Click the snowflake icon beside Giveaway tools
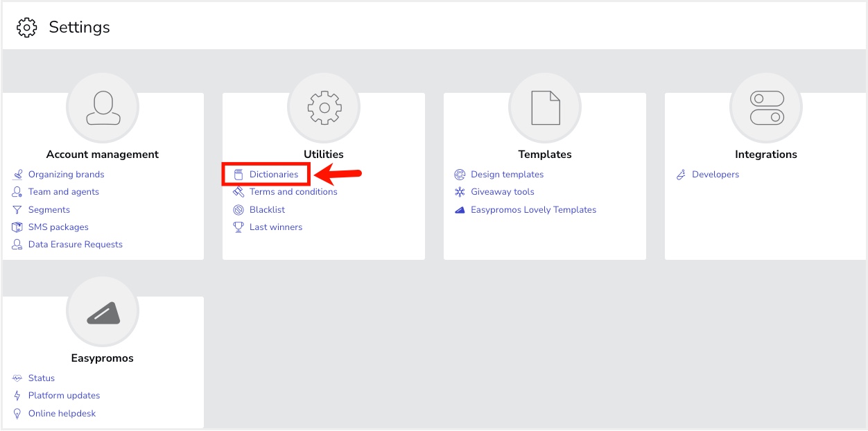The width and height of the screenshot is (868, 431). (x=460, y=192)
